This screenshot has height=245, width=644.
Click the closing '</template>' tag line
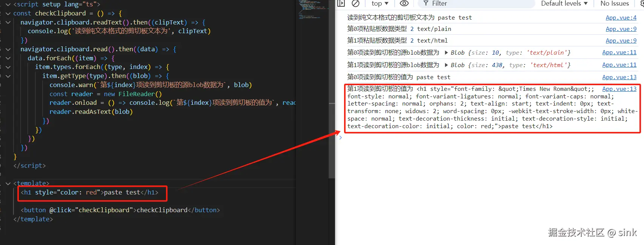tap(33, 219)
